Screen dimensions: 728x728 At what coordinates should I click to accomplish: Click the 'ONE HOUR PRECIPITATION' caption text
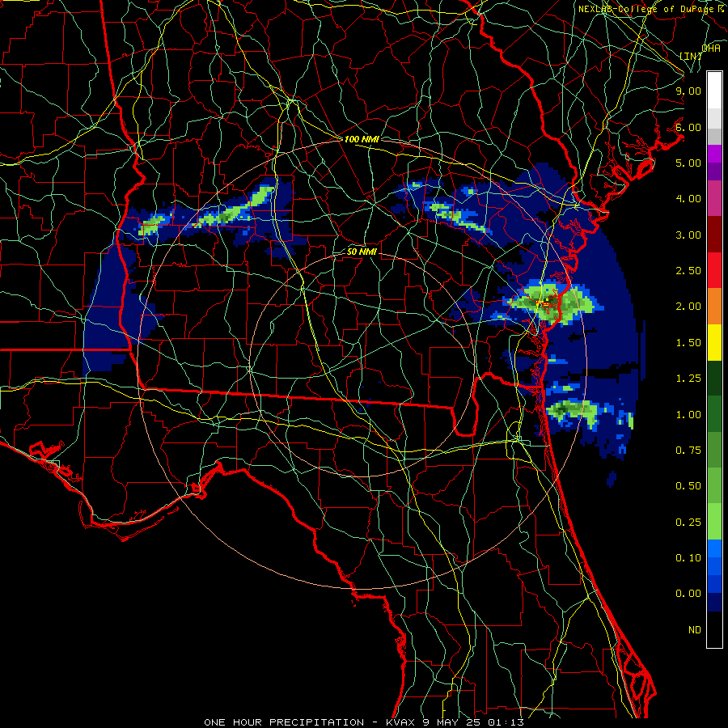click(284, 722)
